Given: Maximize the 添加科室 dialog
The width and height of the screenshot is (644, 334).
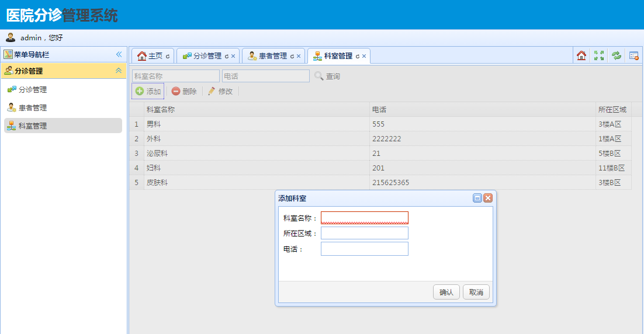Looking at the screenshot, I should point(477,198).
